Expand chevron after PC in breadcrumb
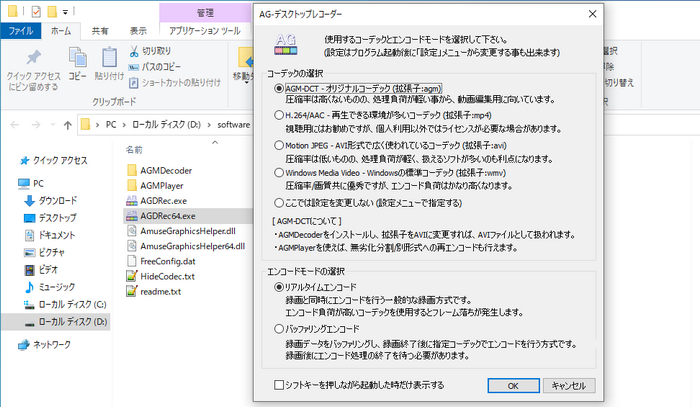Viewport: 700px width, 407px height. 124,125
